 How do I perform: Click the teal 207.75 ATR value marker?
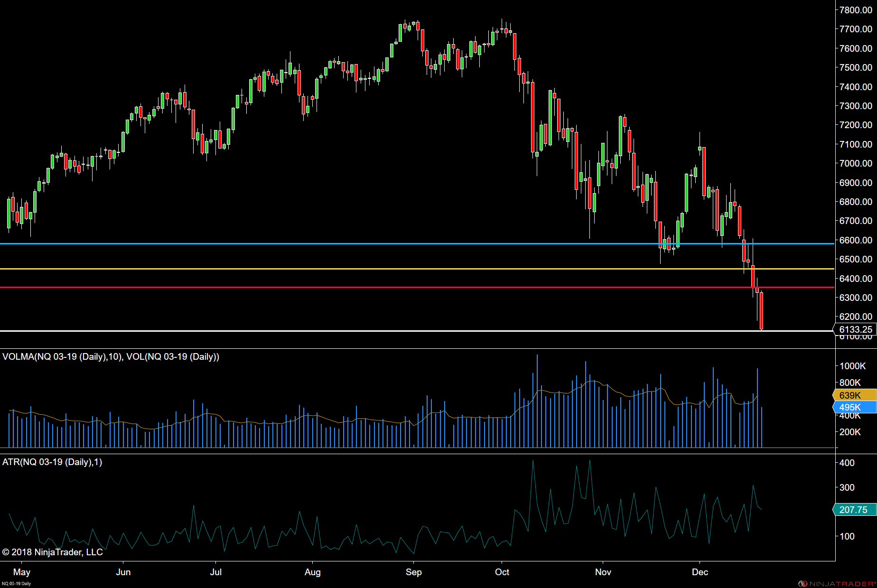pos(855,510)
